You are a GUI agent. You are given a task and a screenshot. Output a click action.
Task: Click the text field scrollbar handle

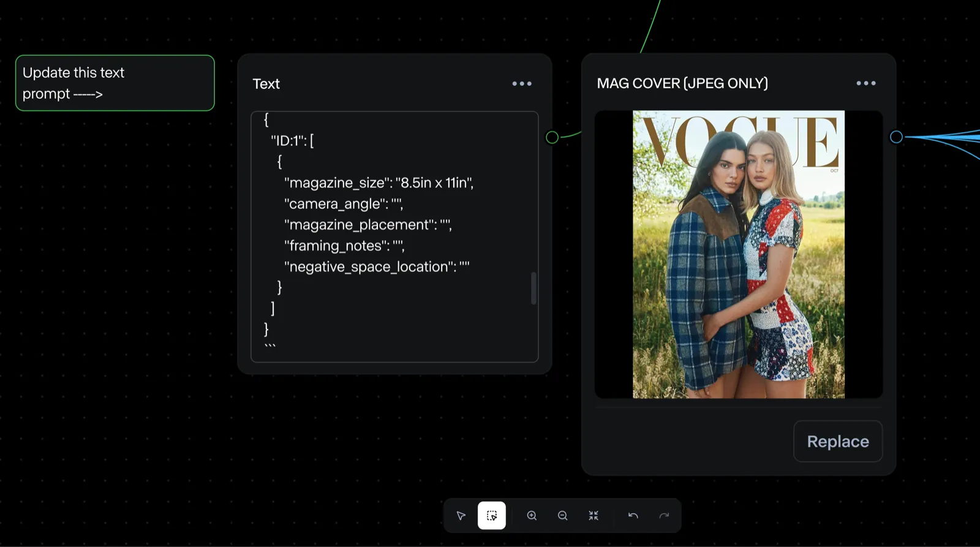click(533, 288)
